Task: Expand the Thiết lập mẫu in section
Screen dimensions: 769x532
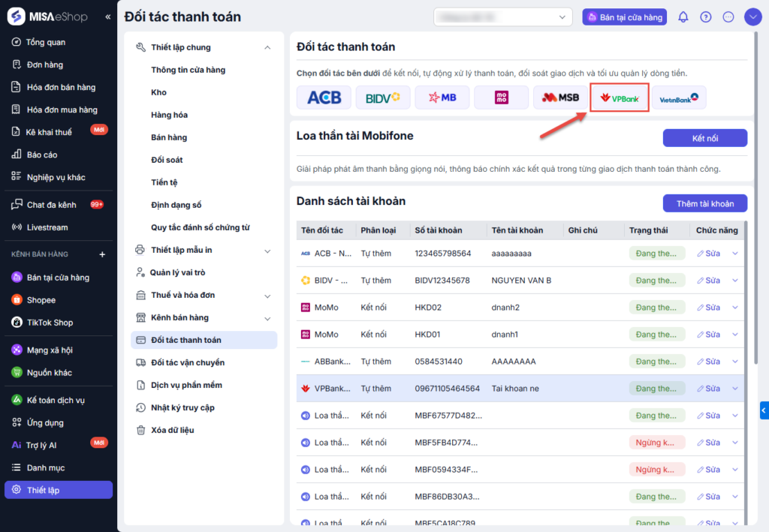Action: pos(267,251)
